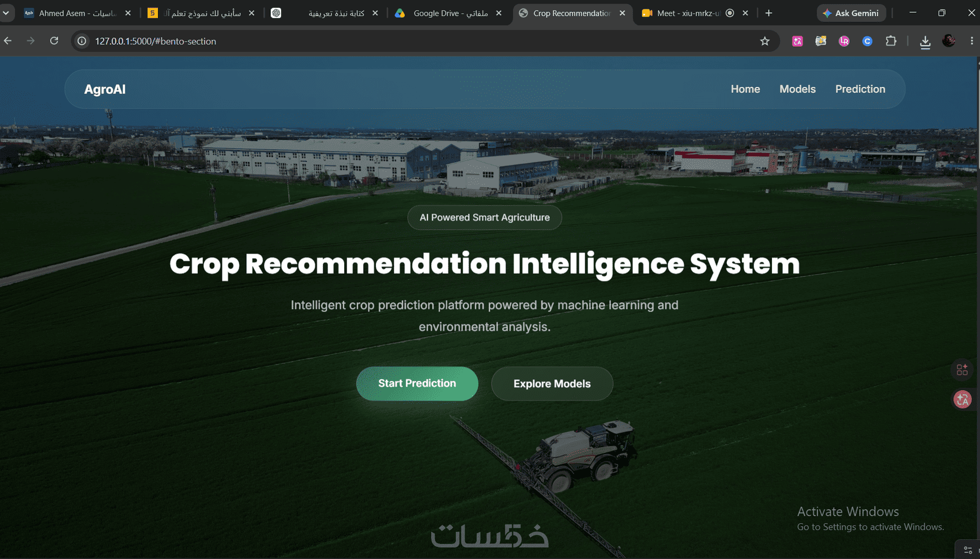Click the Ask Gemini button
Viewport: 980px width, 559px height.
coord(851,13)
